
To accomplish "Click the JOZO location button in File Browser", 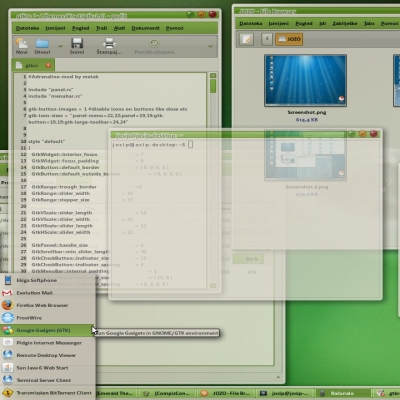I will pyautogui.click(x=289, y=39).
